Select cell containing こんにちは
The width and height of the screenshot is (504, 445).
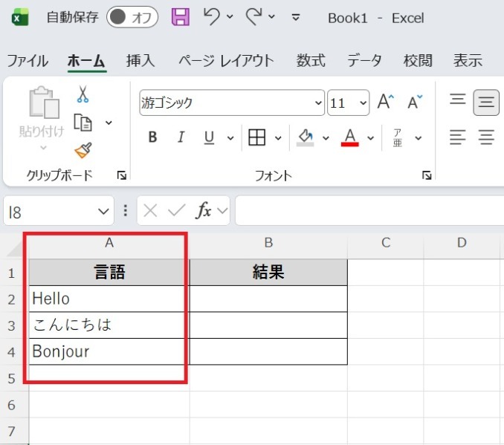tap(109, 325)
